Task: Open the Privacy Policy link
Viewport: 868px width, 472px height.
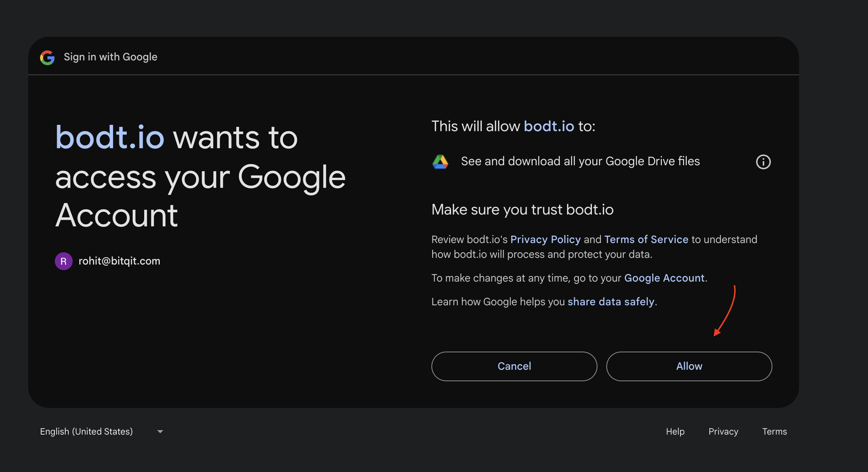Action: click(545, 240)
